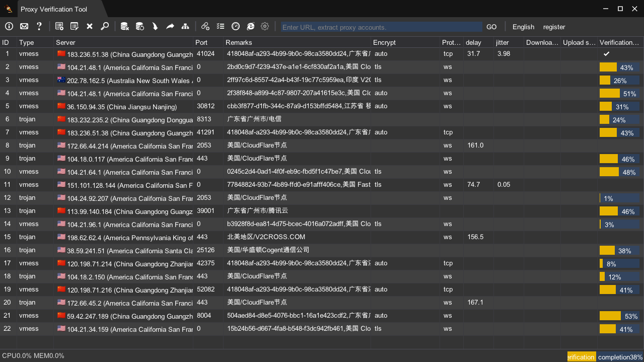Click the magnifying glass search icon

click(x=105, y=26)
